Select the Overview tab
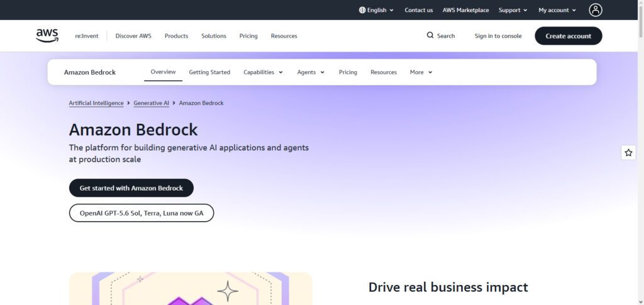 click(163, 72)
